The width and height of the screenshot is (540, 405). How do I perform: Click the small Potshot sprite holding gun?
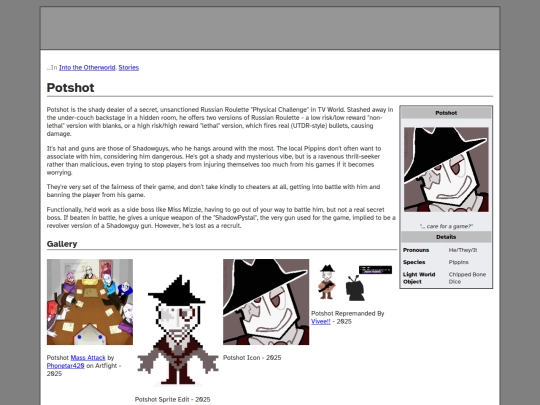tap(326, 282)
